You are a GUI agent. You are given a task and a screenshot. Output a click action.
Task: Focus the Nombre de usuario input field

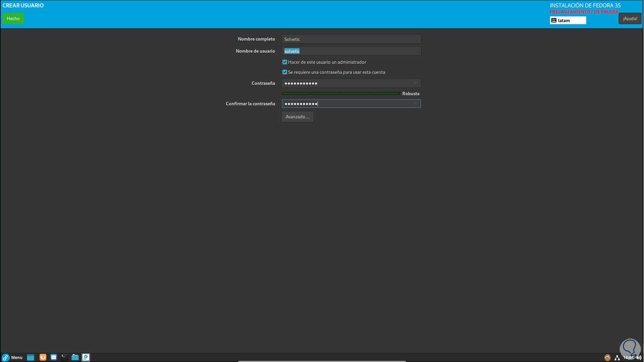pyautogui.click(x=351, y=51)
